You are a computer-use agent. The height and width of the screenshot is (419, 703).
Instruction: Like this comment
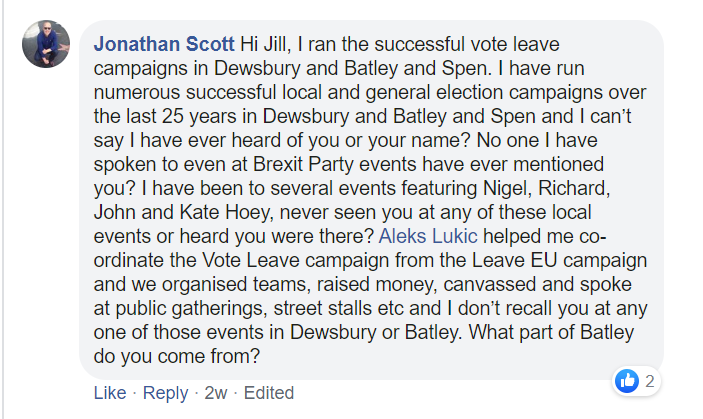[x=109, y=393]
